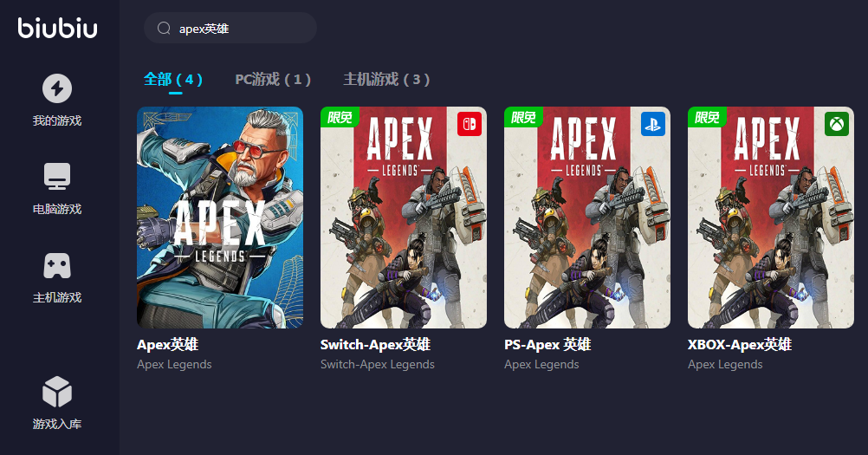Select the 全部 (4) tab
The width and height of the screenshot is (868, 455).
(173, 79)
